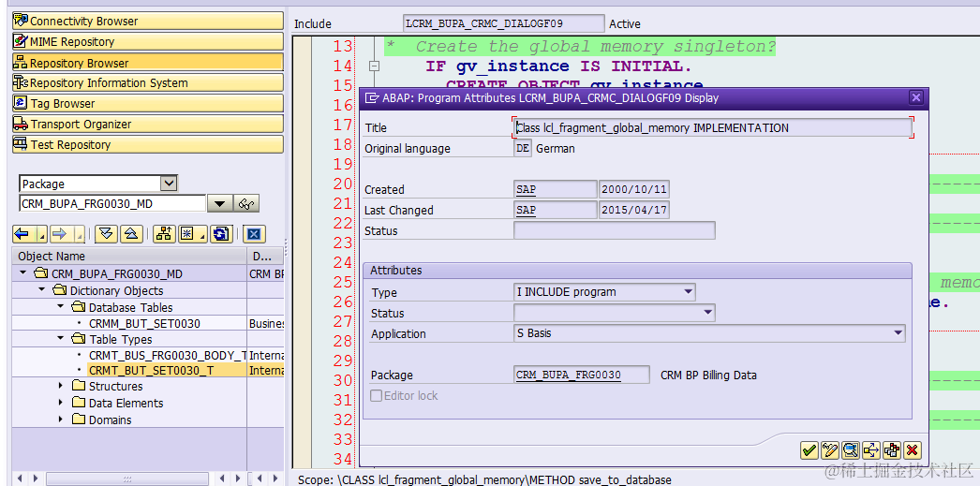Click the Created by SAP field

[555, 189]
